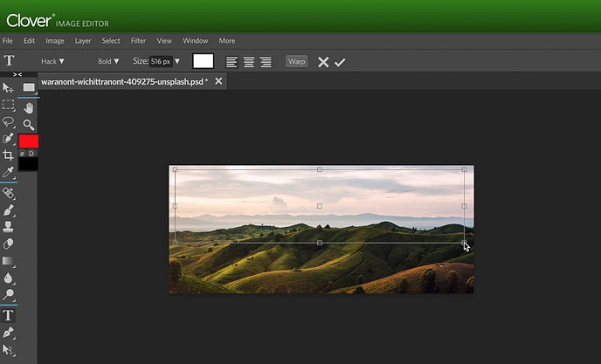Align text left
This screenshot has width=601, height=364.
231,62
